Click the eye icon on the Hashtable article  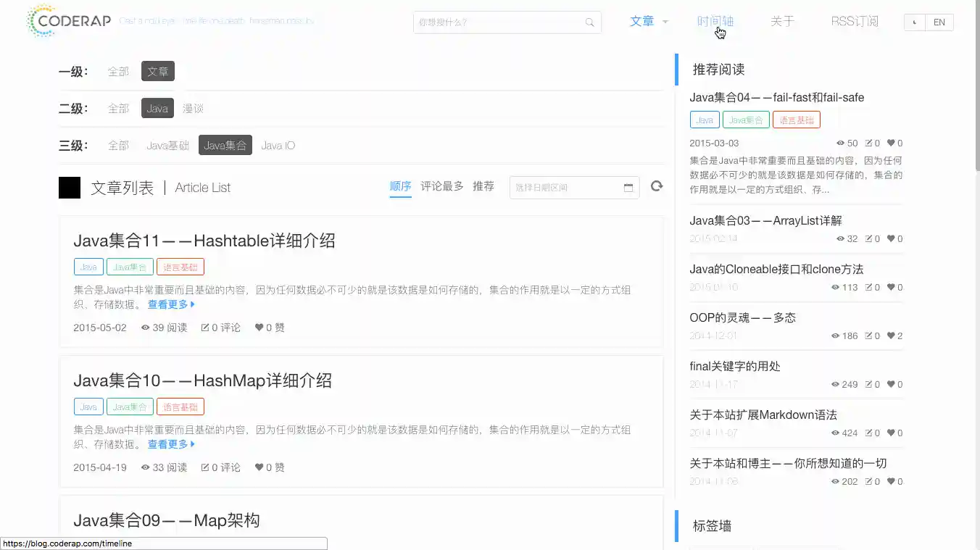point(145,328)
